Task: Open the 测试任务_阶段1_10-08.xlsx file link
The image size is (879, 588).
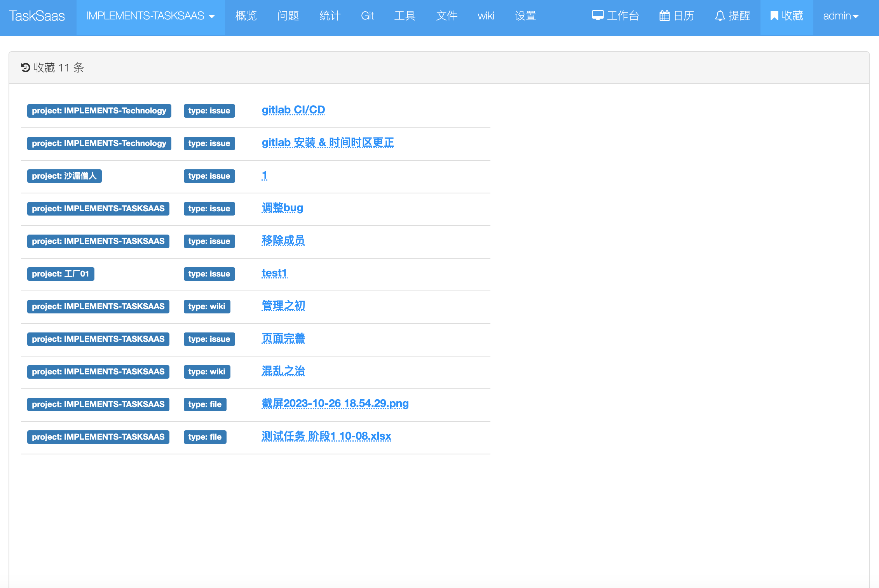Action: (326, 436)
